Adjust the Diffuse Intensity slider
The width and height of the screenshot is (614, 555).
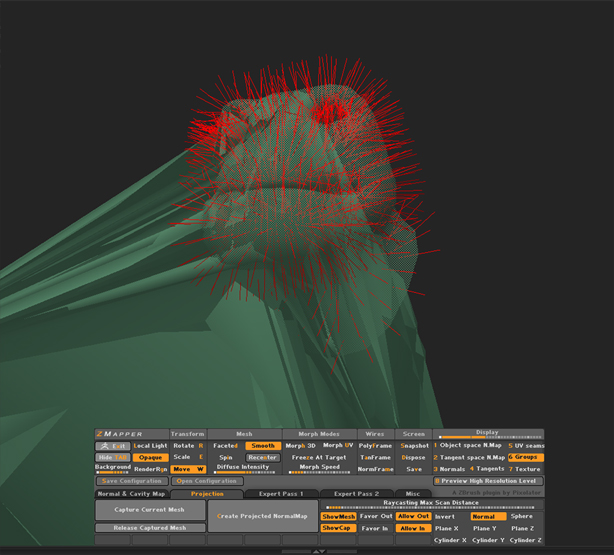[244, 469]
